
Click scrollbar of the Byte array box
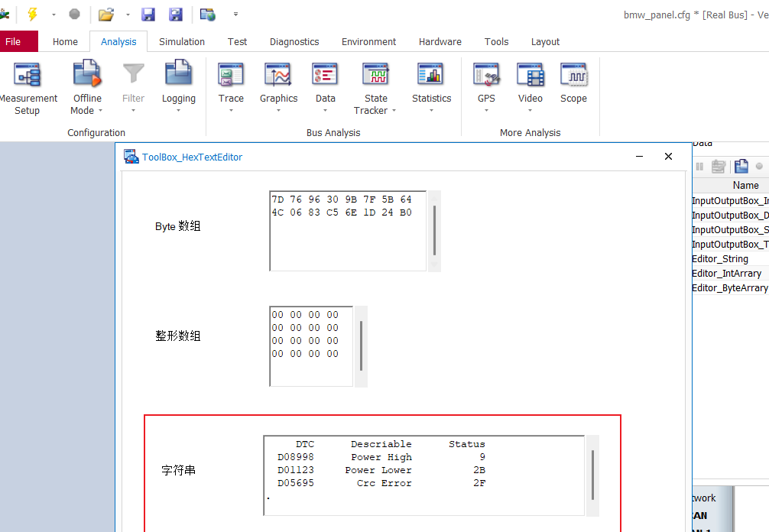[434, 230]
